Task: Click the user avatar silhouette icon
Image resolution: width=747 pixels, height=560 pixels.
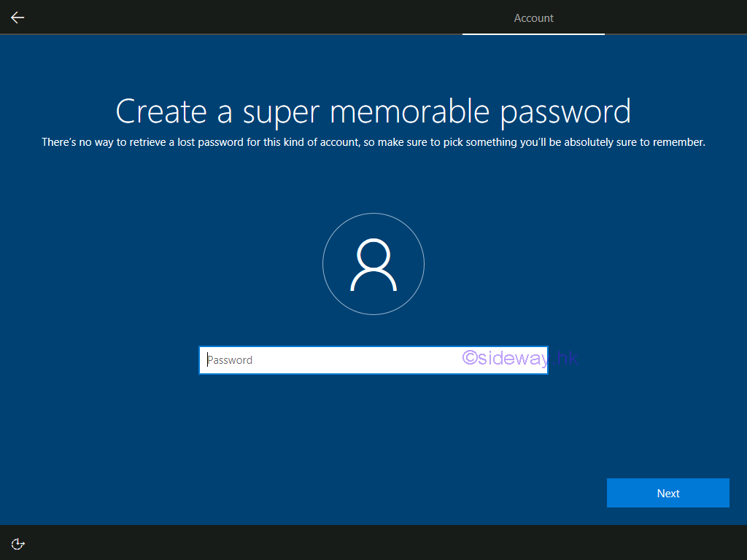Action: pos(373,265)
